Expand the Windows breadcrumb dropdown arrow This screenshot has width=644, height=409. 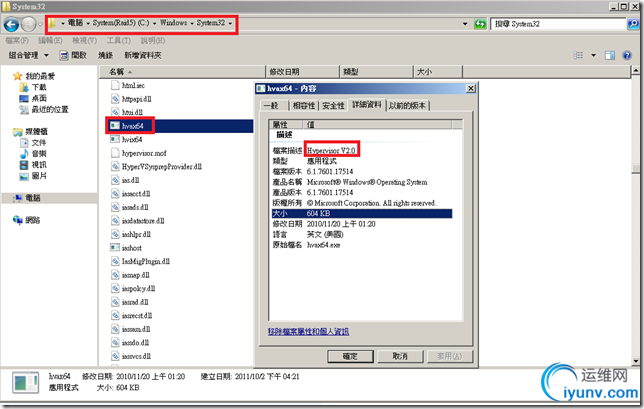[x=192, y=23]
